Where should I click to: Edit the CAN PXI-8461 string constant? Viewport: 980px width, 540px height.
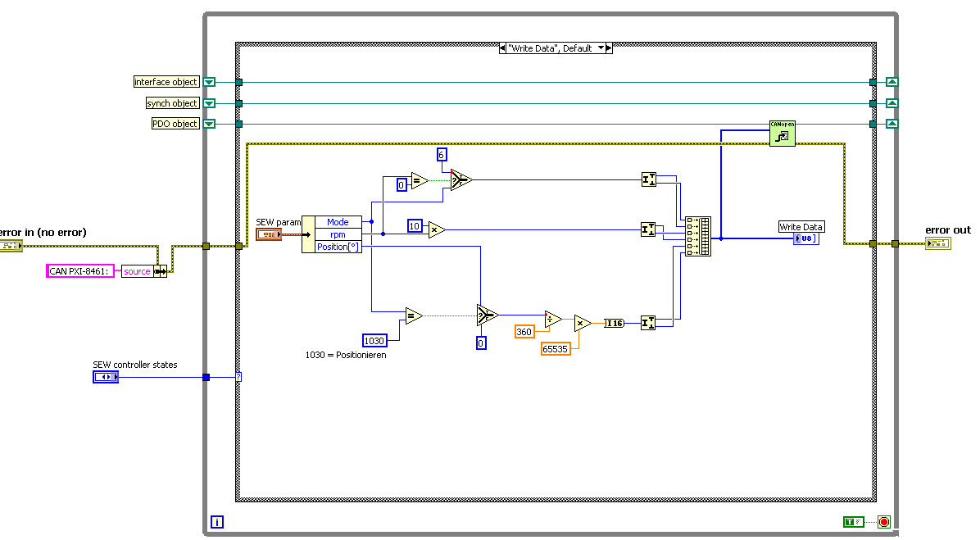(80, 271)
